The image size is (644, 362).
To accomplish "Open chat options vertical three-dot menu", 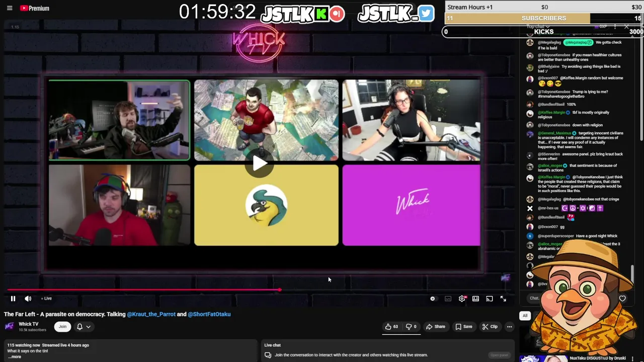I will point(615,27).
